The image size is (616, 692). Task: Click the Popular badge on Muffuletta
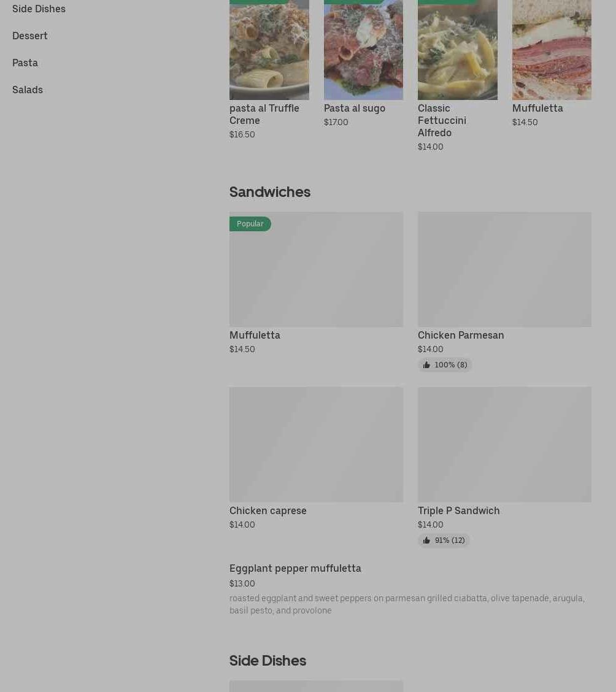click(250, 224)
